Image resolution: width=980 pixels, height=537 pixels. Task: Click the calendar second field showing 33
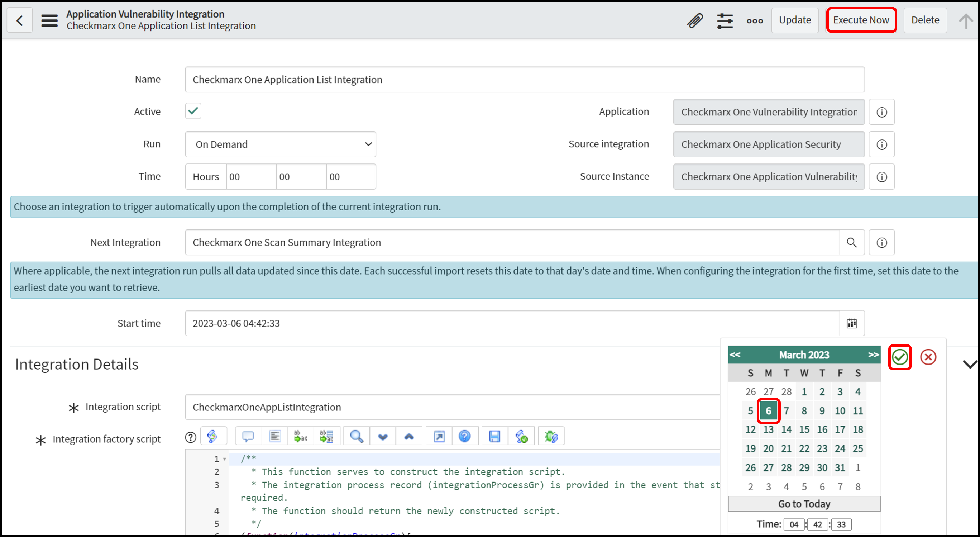tap(841, 524)
